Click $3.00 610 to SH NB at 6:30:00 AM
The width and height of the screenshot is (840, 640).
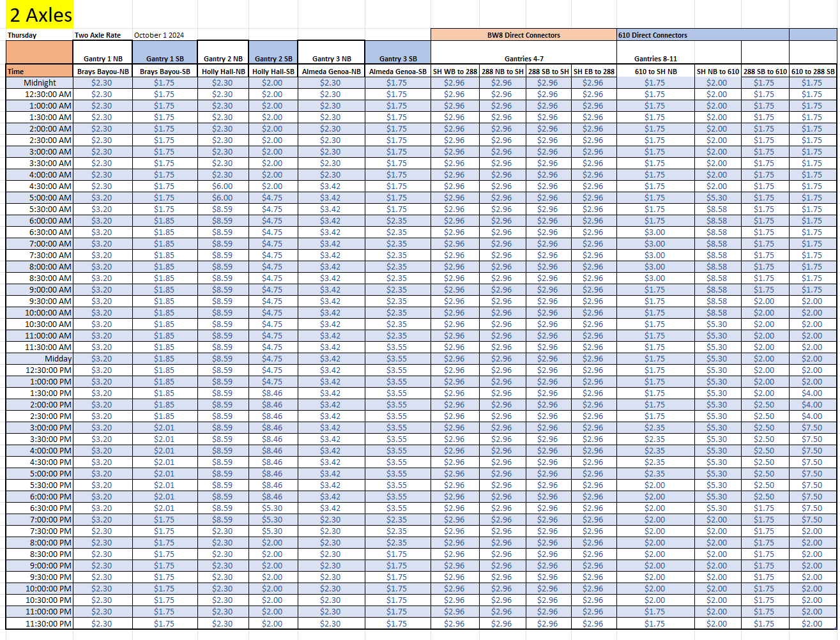655,232
